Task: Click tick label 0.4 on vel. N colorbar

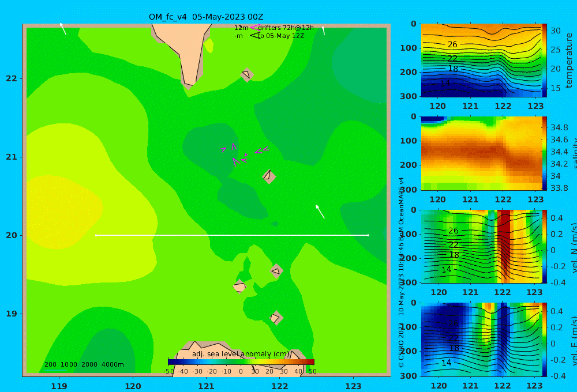Action: click(557, 218)
